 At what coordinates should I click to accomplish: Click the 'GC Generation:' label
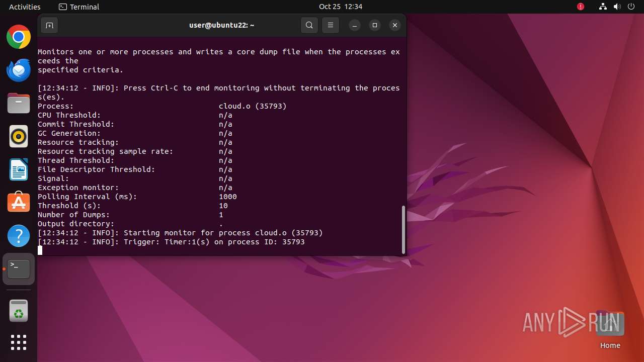coord(69,133)
